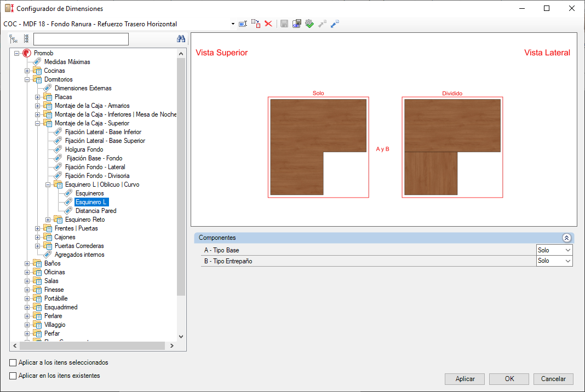Image resolution: width=585 pixels, height=392 pixels.
Task: Expand the Puertas Correderas node
Action: click(x=37, y=246)
